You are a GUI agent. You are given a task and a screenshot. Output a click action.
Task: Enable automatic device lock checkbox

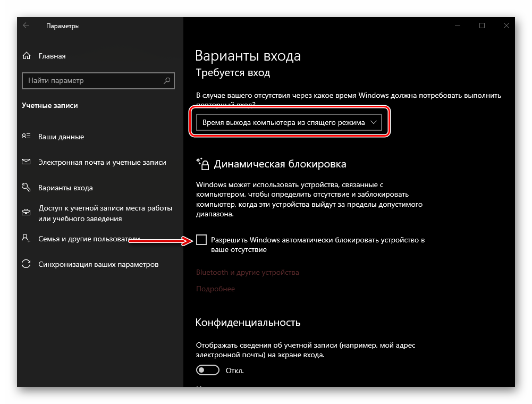tap(201, 240)
